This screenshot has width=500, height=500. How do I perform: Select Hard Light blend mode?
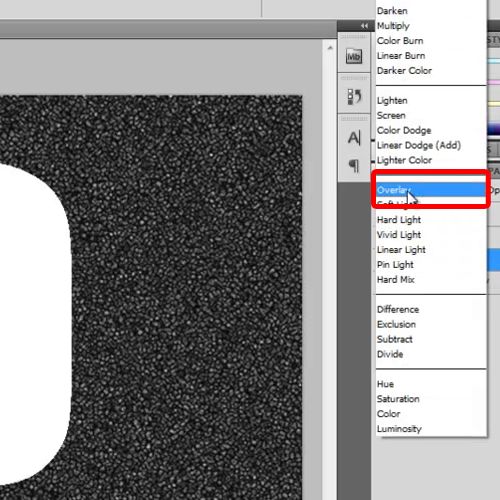[399, 220]
